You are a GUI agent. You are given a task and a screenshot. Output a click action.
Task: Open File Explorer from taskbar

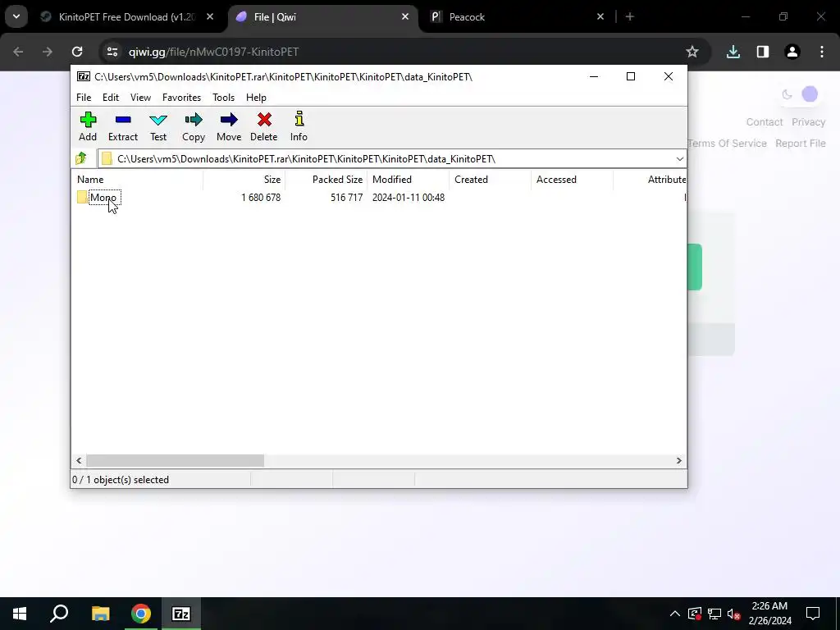pyautogui.click(x=100, y=614)
